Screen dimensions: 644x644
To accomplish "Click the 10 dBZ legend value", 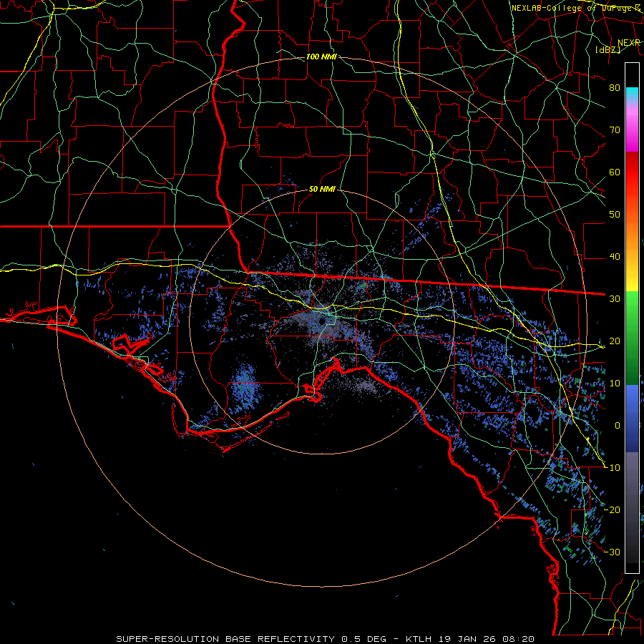I will click(615, 384).
